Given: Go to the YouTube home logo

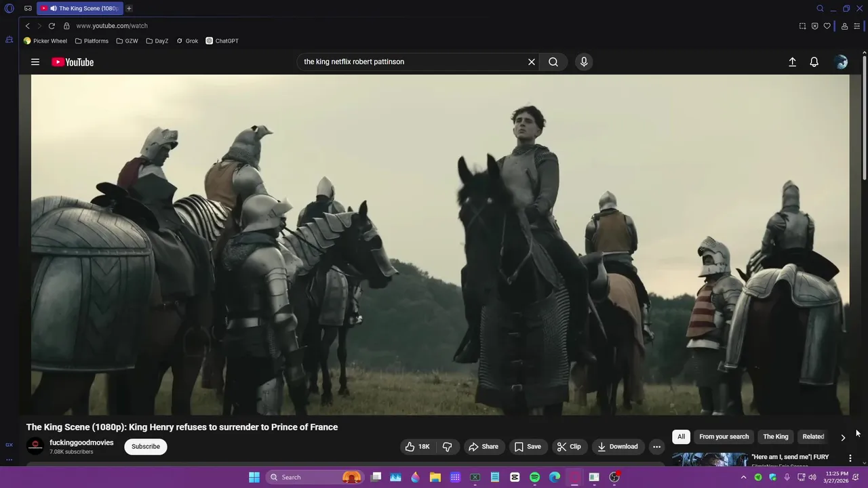Looking at the screenshot, I should [73, 62].
